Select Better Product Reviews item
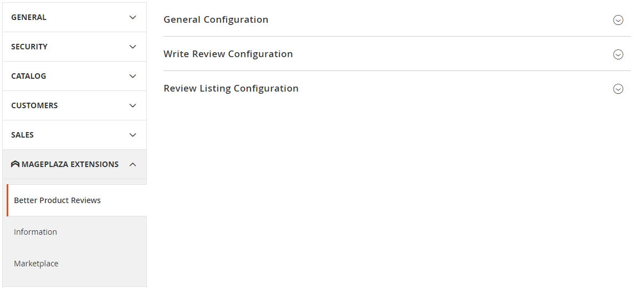644x288 pixels. (57, 200)
